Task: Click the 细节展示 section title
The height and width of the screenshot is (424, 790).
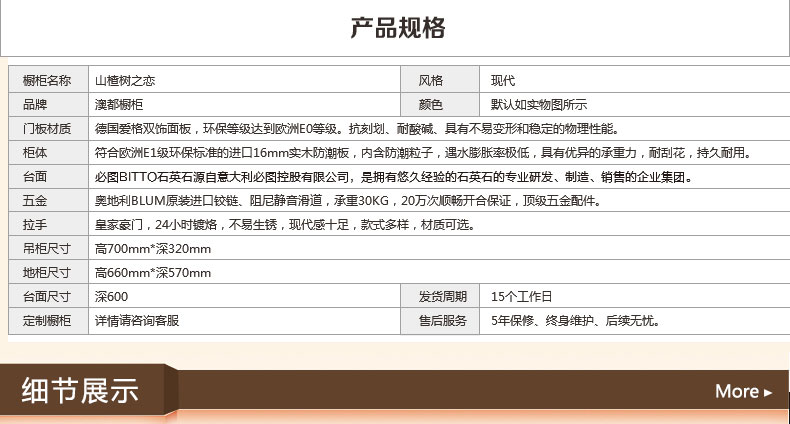Action: click(80, 390)
